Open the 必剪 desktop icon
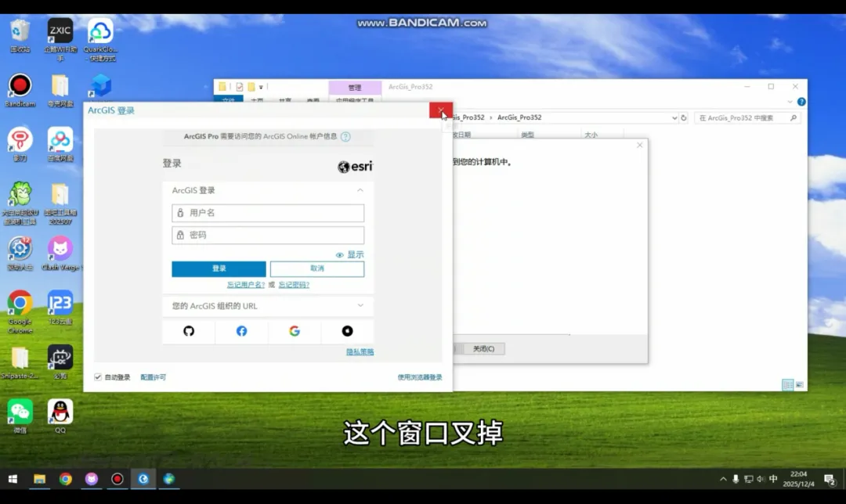 click(x=60, y=362)
